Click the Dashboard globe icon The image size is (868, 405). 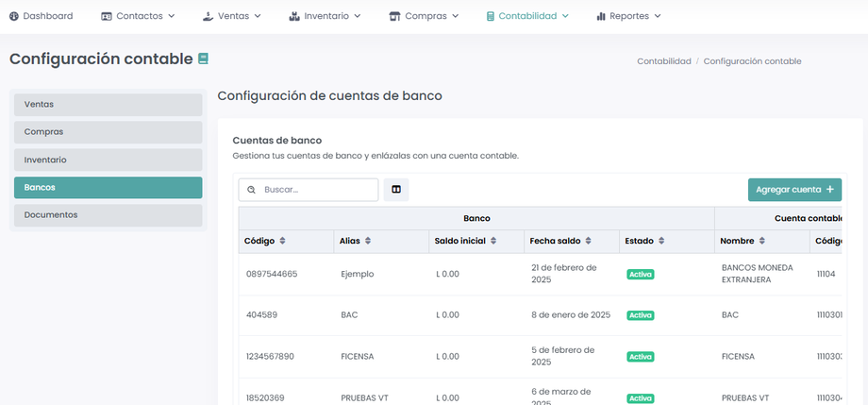pyautogui.click(x=14, y=16)
